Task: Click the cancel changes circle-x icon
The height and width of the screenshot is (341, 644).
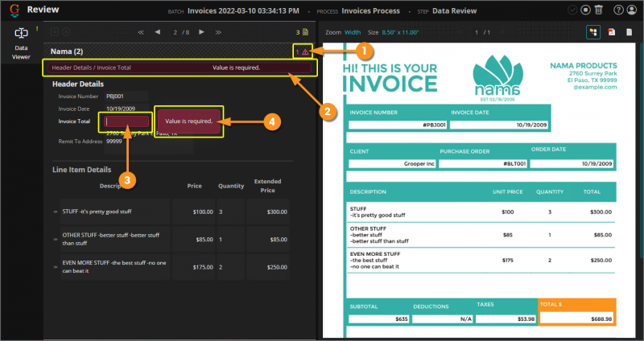Action: [66, 31]
